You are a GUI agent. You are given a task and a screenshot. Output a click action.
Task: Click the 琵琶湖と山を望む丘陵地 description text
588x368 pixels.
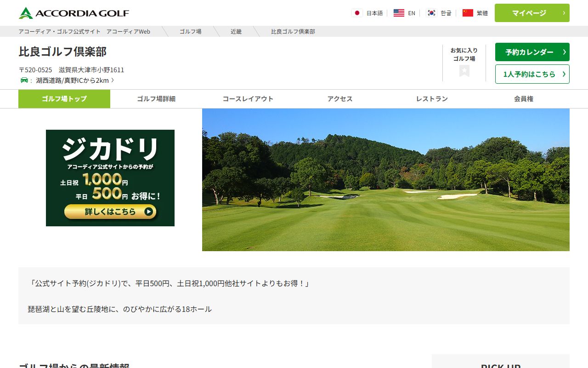(x=120, y=309)
